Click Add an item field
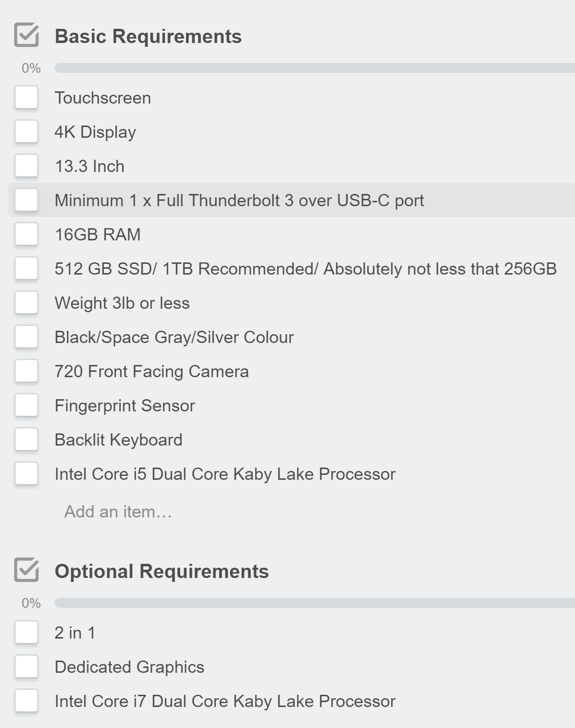 [x=117, y=512]
